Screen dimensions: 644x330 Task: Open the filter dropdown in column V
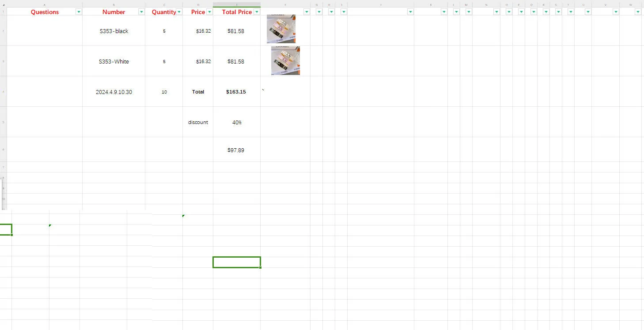click(x=616, y=12)
